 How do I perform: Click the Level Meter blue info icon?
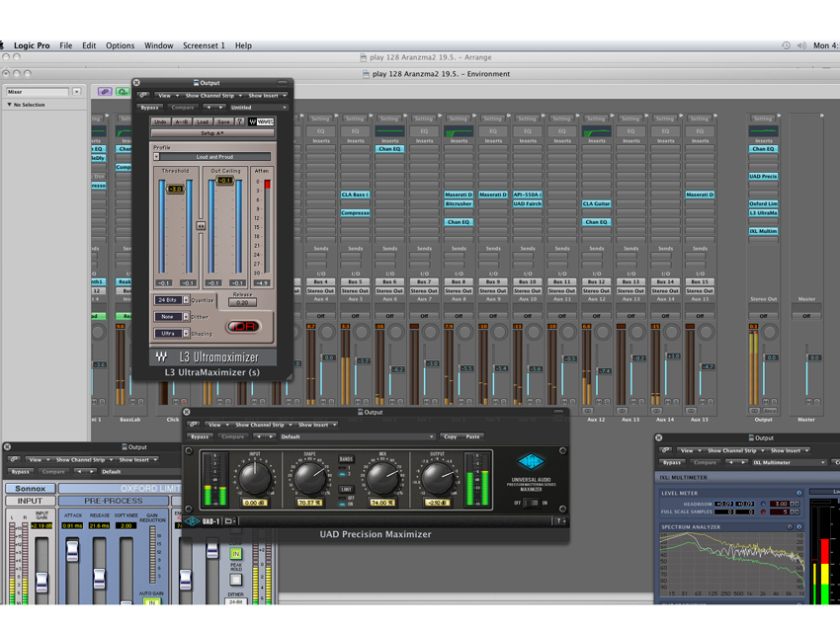(798, 493)
